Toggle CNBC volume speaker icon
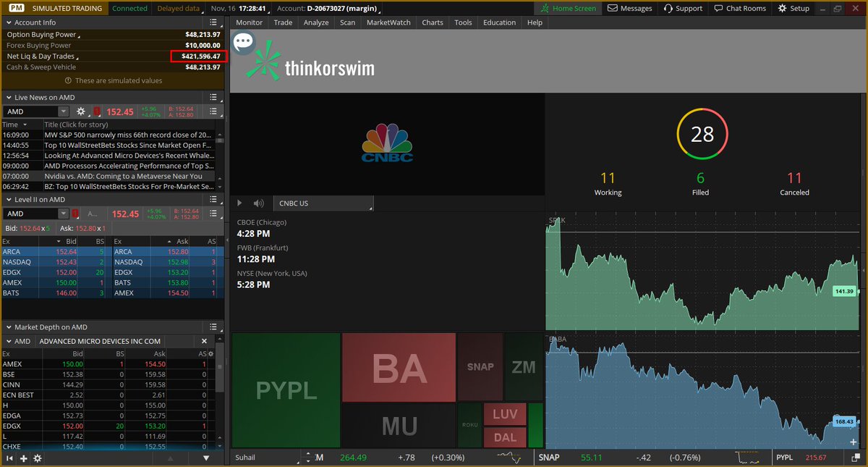Viewport: 868px width, 467px height. pyautogui.click(x=259, y=203)
